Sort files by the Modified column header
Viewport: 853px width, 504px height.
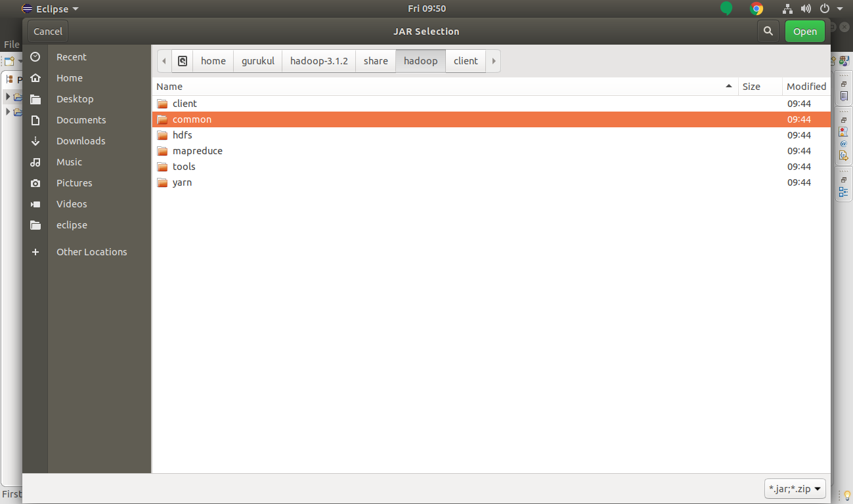pyautogui.click(x=806, y=86)
